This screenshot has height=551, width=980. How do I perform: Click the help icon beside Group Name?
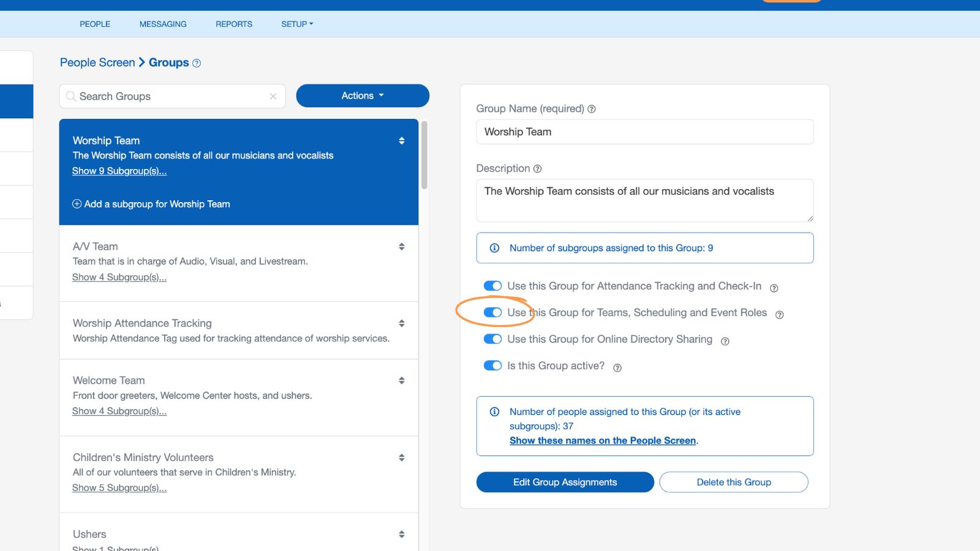click(591, 108)
